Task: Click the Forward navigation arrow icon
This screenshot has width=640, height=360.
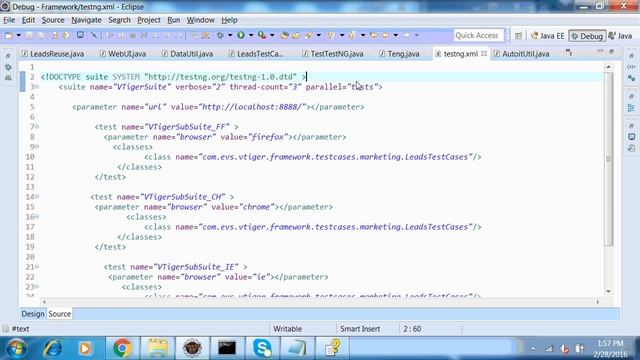Action: [407, 36]
